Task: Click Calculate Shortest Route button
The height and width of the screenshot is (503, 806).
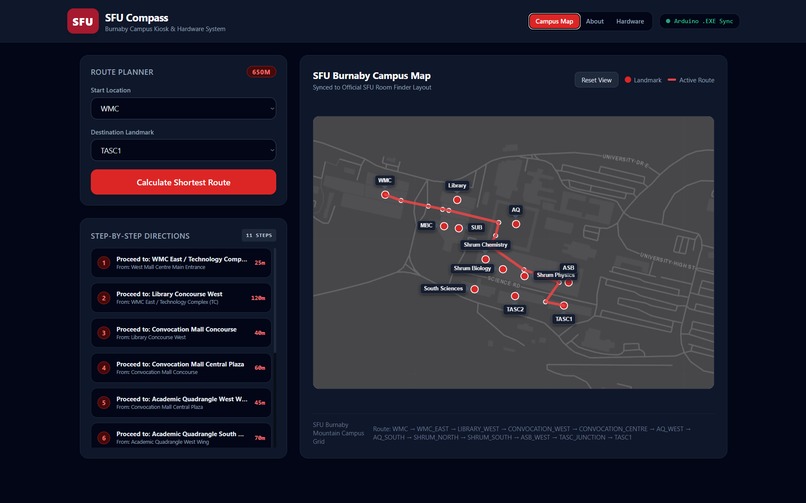Action: (x=184, y=182)
